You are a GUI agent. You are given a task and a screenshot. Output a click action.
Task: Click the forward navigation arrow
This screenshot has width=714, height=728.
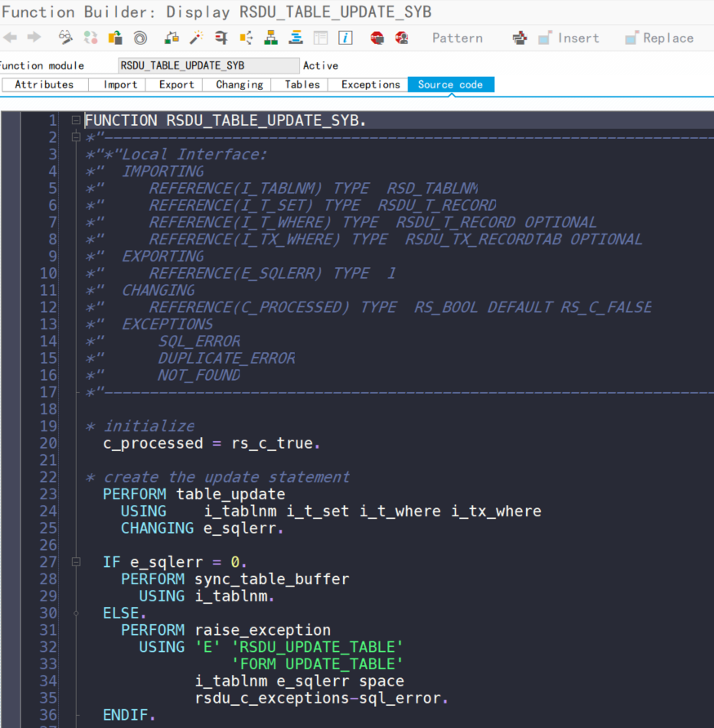pyautogui.click(x=33, y=38)
